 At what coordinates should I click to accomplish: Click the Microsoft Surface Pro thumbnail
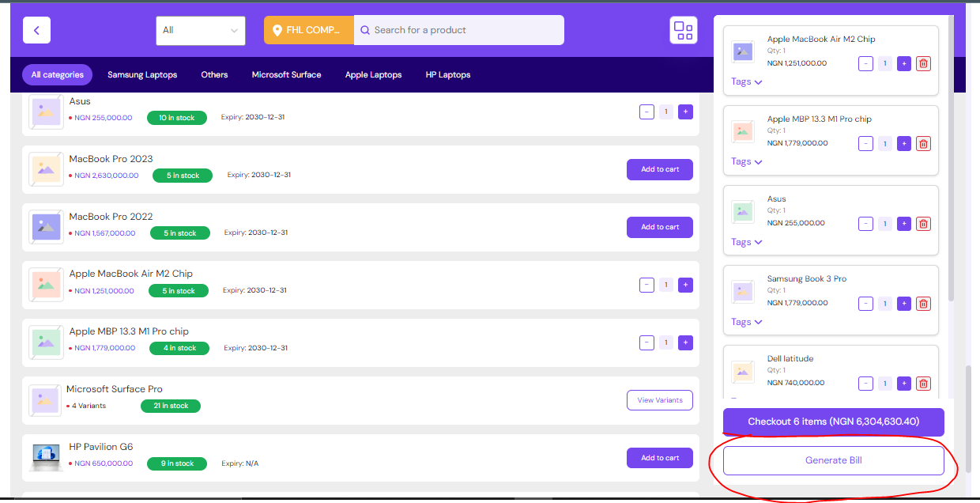[45, 400]
